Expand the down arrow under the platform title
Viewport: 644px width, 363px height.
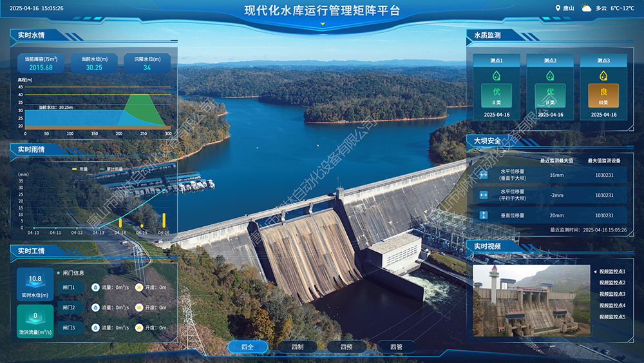(x=322, y=24)
